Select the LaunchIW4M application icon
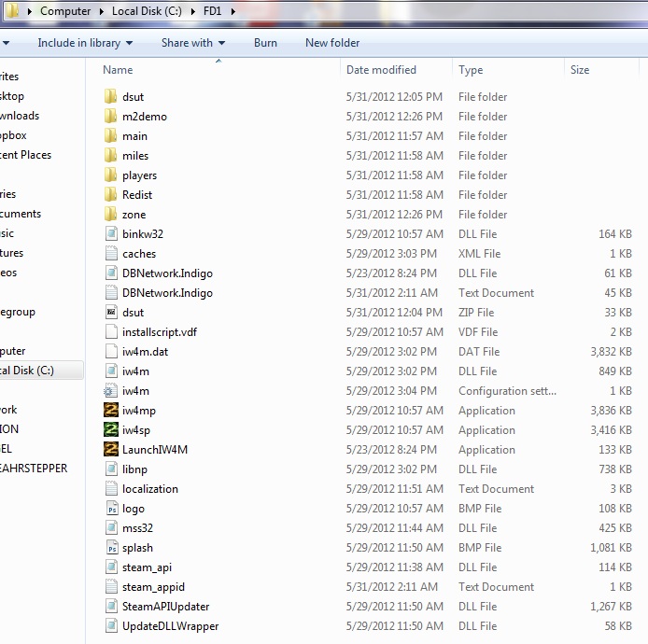Viewport: 648px width, 644px height. (x=111, y=450)
